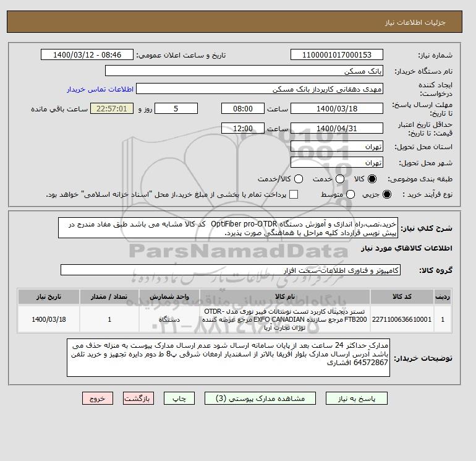Image resolution: width=476 pixels, height=461 pixels.
Task: Select the کالا radio button
Action: [x=372, y=179]
